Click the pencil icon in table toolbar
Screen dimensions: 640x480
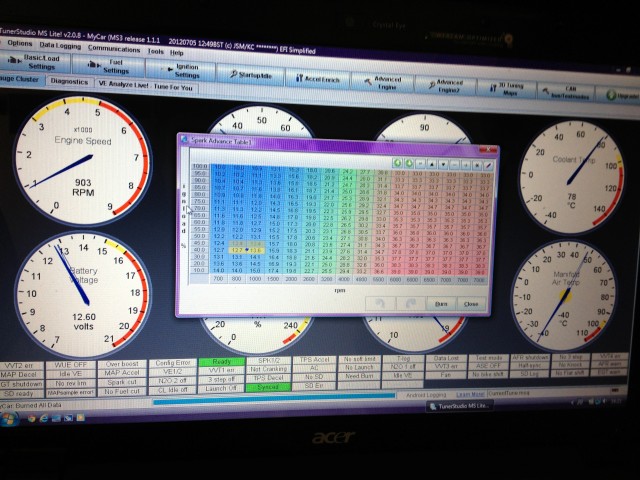click(x=488, y=166)
